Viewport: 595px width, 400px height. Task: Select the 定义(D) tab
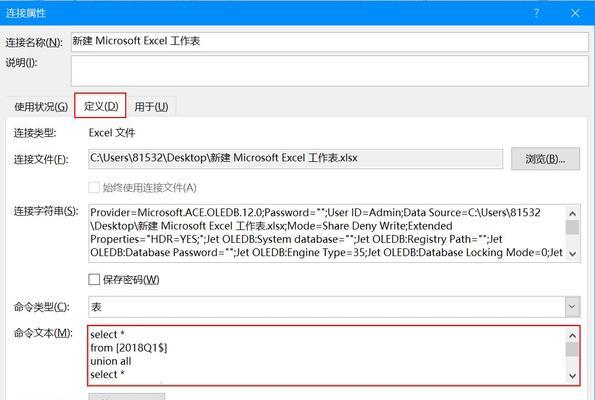click(x=101, y=106)
